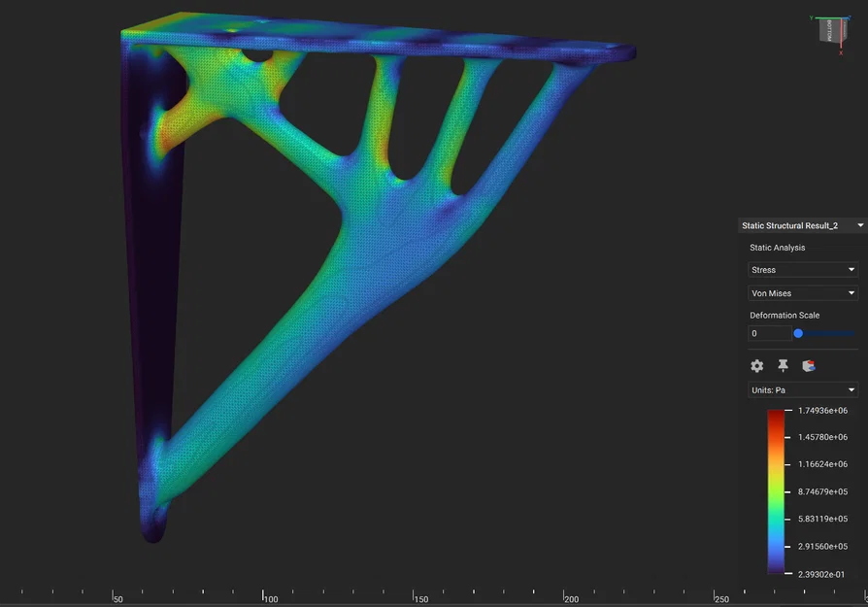
Task: Click the blue Z axis of the view cube
Action: tap(850, 17)
